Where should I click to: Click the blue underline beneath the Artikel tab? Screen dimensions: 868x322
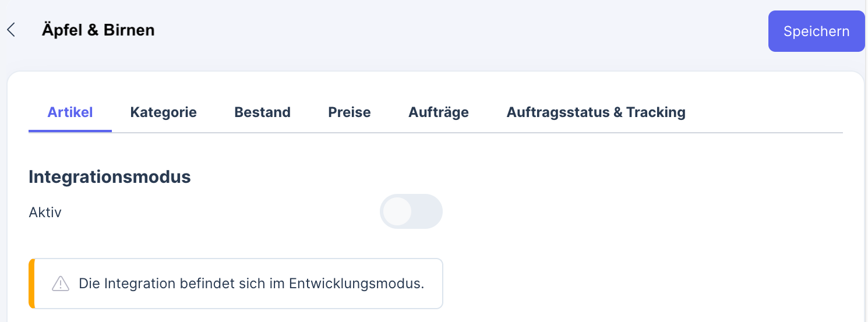pyautogui.click(x=70, y=131)
